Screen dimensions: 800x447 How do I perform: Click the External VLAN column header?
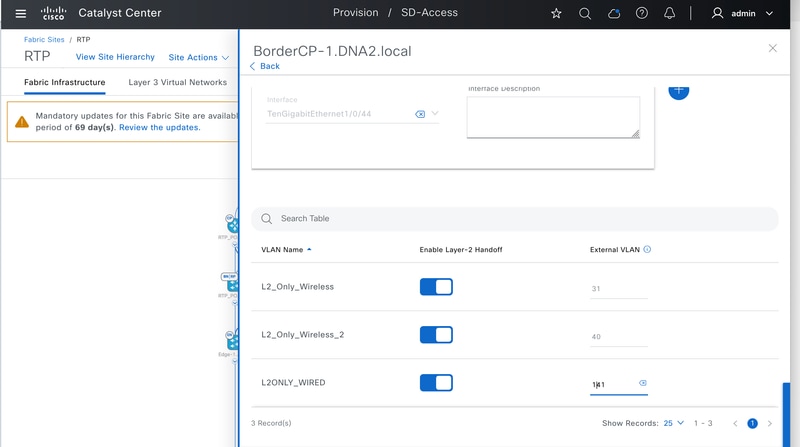coord(615,250)
